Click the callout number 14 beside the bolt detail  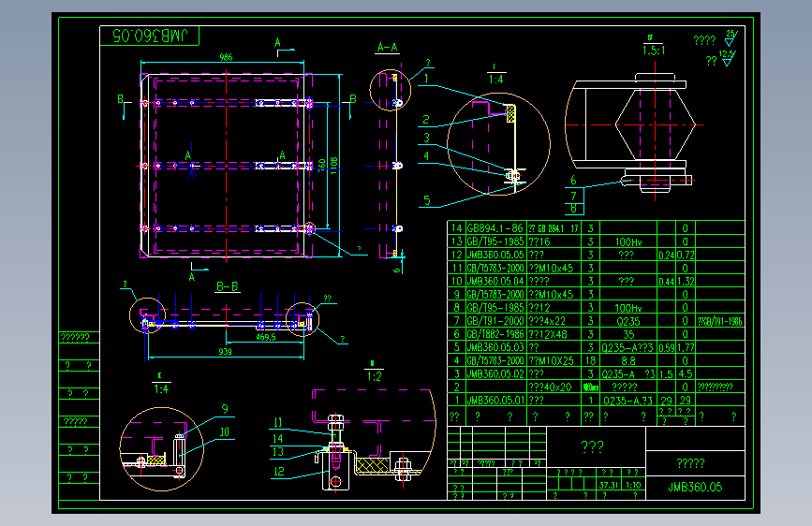(x=278, y=439)
